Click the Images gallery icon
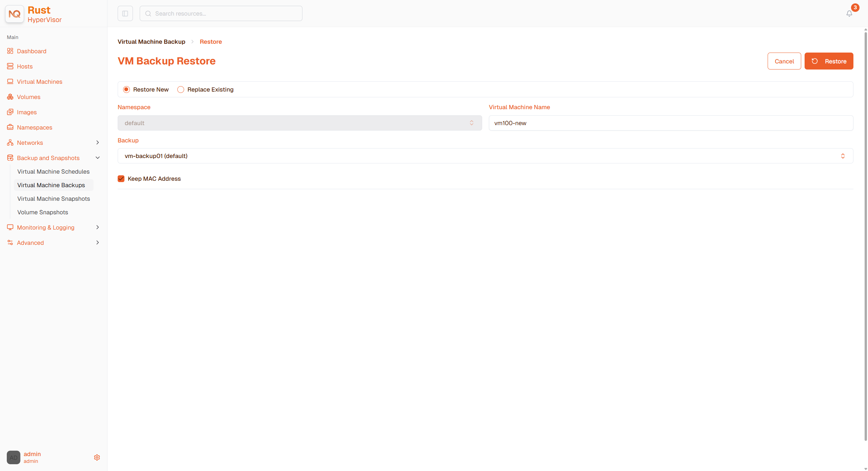The width and height of the screenshot is (868, 471). click(10, 112)
